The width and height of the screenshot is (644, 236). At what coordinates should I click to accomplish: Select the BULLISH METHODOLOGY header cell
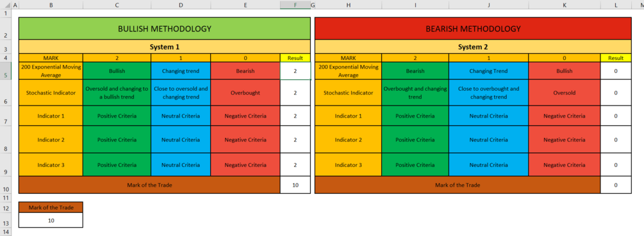point(164,29)
